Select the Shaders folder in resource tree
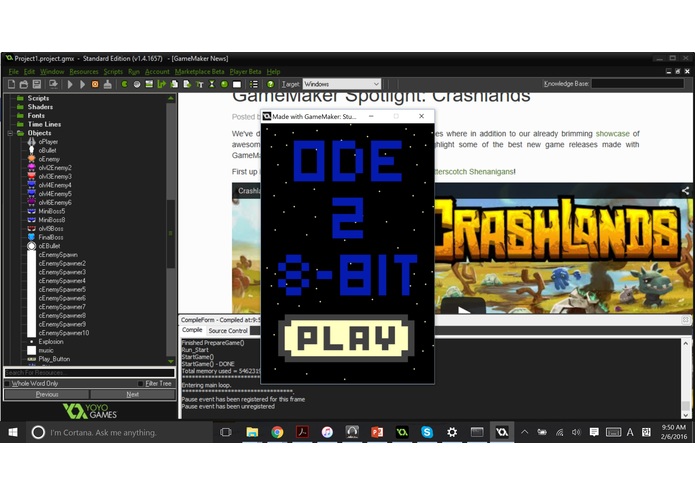 [40, 107]
